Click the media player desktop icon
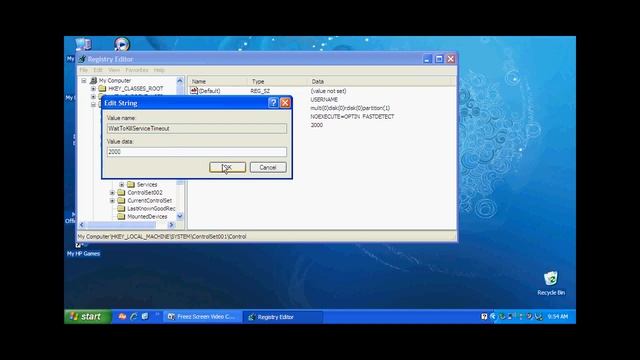Image resolution: width=640 pixels, height=360 pixels. click(122, 44)
